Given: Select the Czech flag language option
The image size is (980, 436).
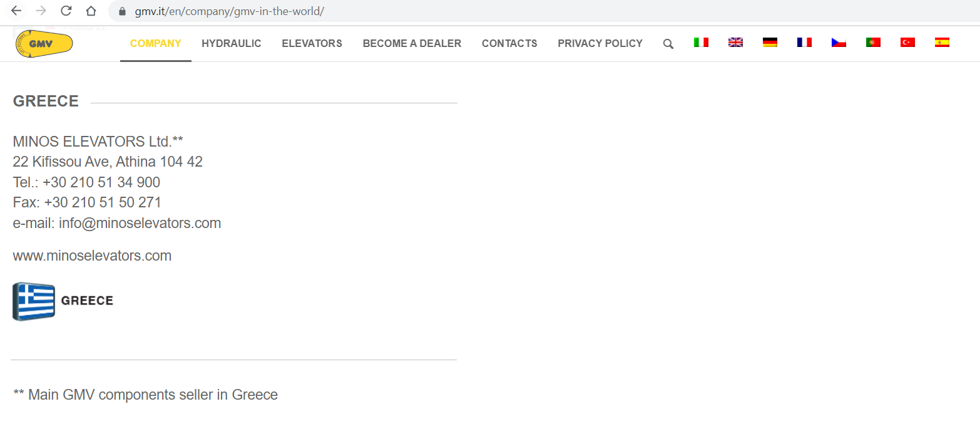Looking at the screenshot, I should pyautogui.click(x=839, y=43).
